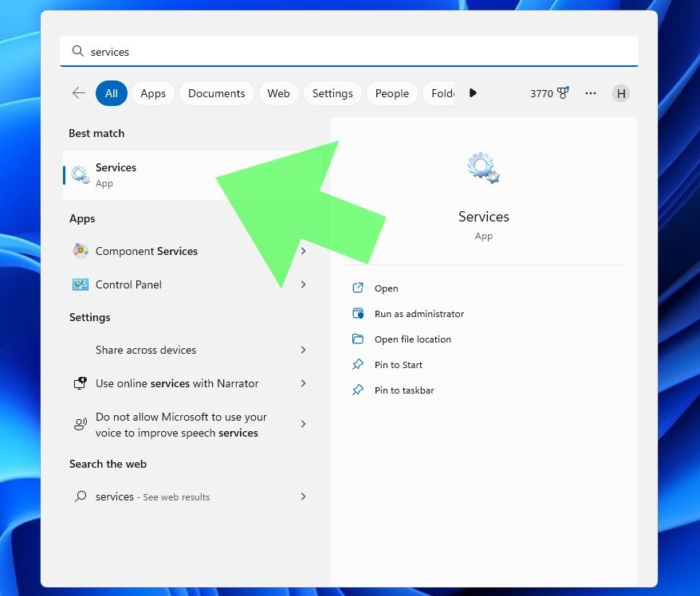
Task: Expand the Control Panel result chevron
Action: (x=303, y=284)
